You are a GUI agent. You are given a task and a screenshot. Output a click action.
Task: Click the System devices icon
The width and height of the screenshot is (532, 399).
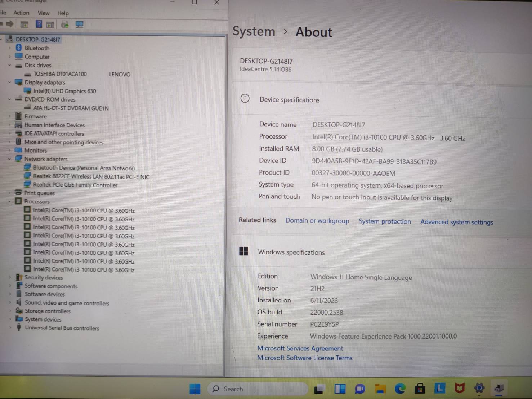tap(19, 319)
